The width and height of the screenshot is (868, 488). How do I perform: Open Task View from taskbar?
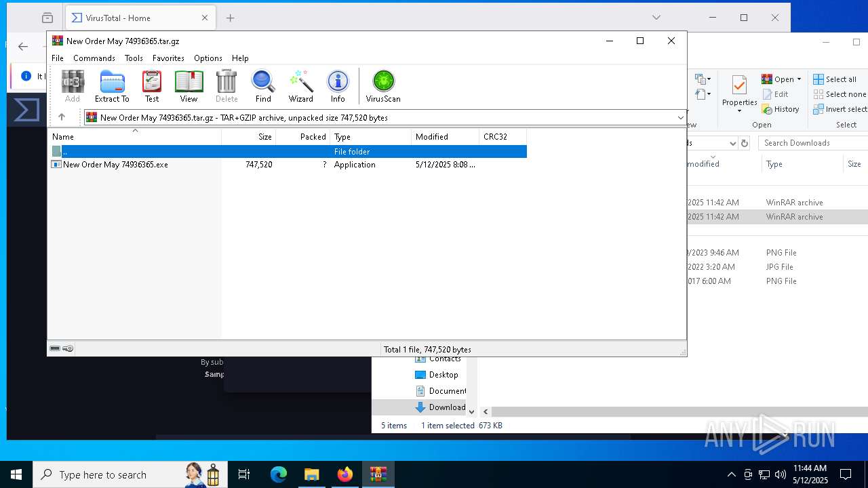[x=244, y=474]
